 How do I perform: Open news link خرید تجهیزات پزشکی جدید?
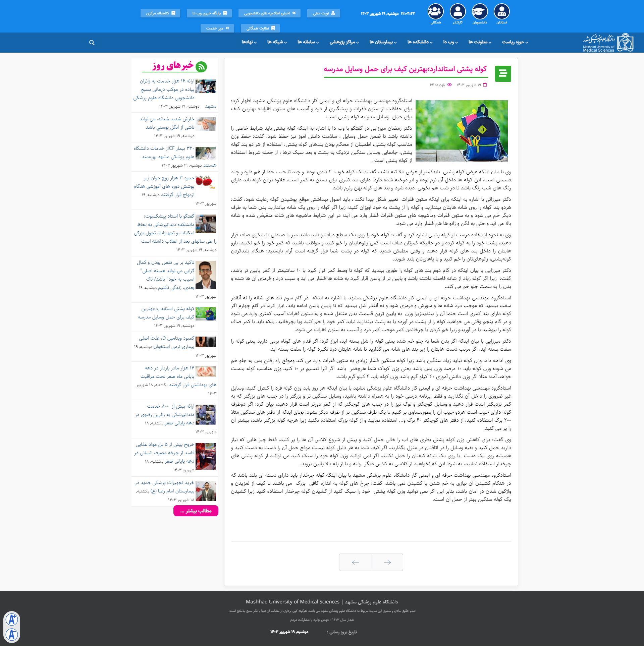pyautogui.click(x=165, y=487)
